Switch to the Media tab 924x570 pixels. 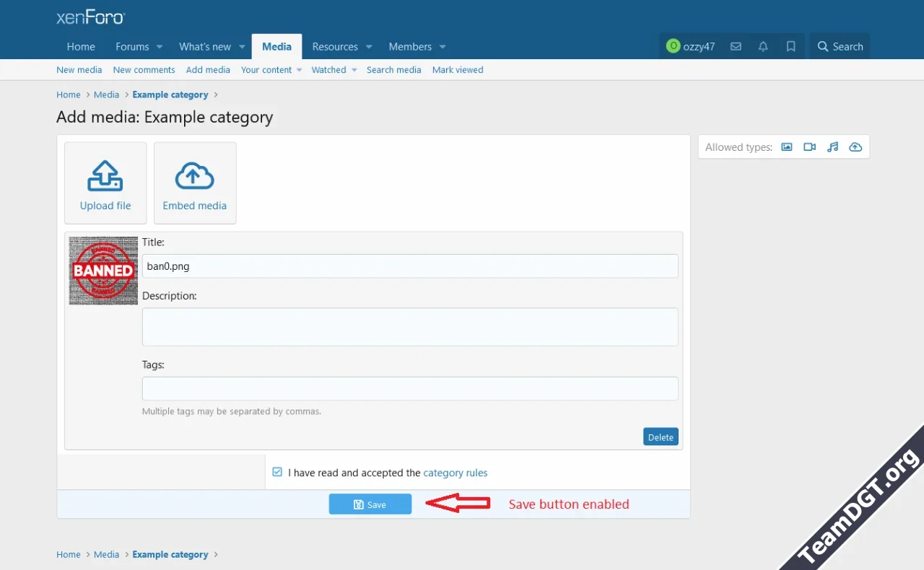click(x=276, y=46)
